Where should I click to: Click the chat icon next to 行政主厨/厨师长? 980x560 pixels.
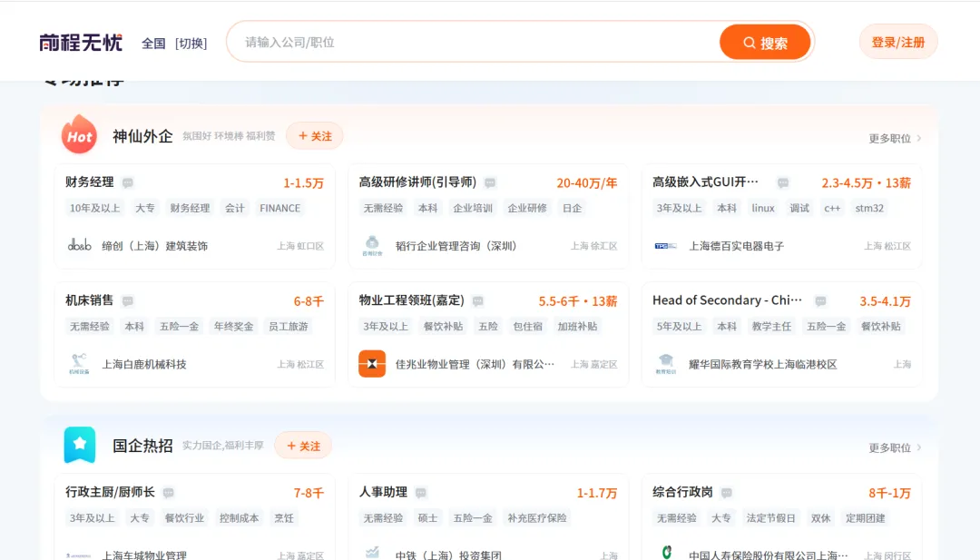pos(168,493)
